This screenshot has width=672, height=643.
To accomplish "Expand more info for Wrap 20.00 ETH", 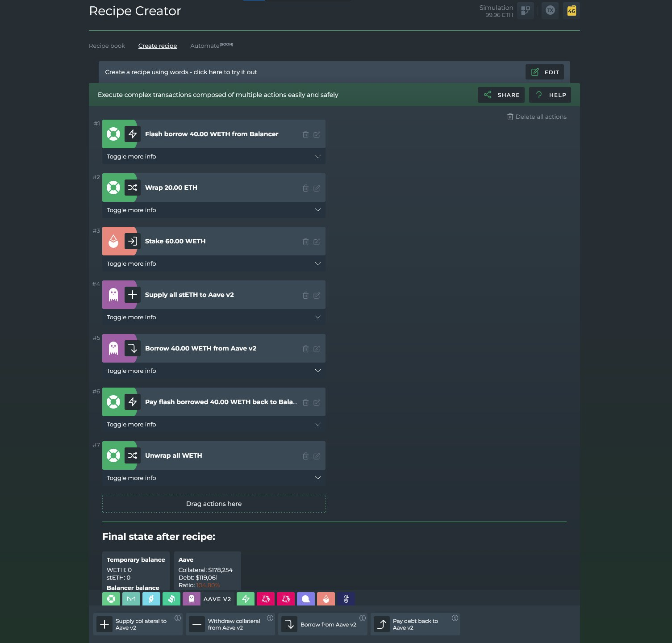I will click(x=214, y=210).
